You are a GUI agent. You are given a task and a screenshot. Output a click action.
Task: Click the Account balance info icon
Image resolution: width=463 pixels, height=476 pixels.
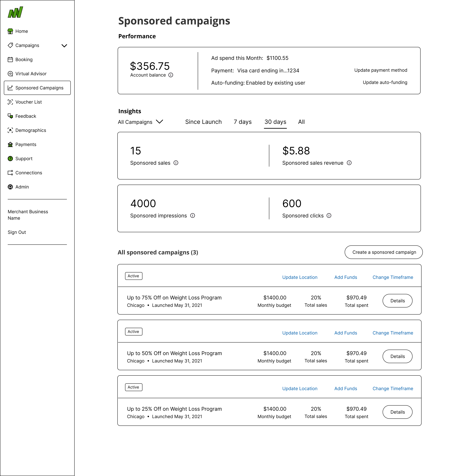171,75
